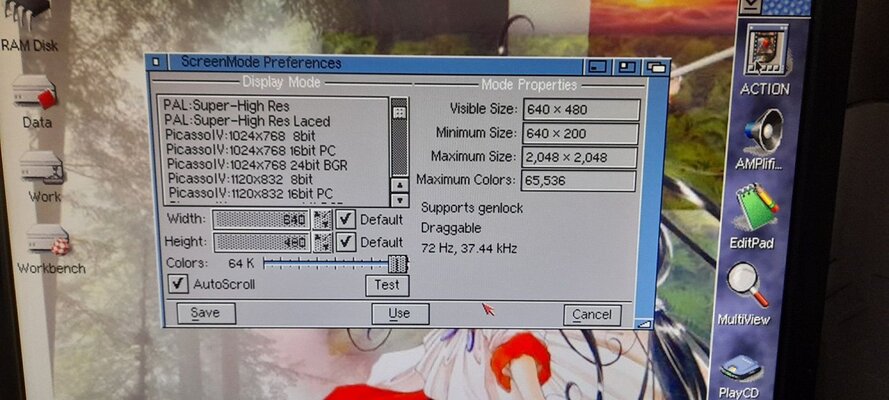889x400 pixels.
Task: Toggle the Height Default checkbox
Action: point(346,241)
